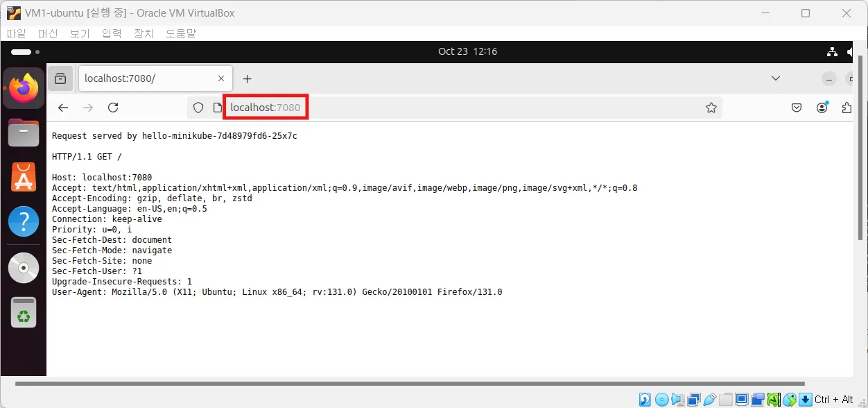Launch Firefox from the Ubuntu dock
The image size is (868, 408).
click(24, 88)
